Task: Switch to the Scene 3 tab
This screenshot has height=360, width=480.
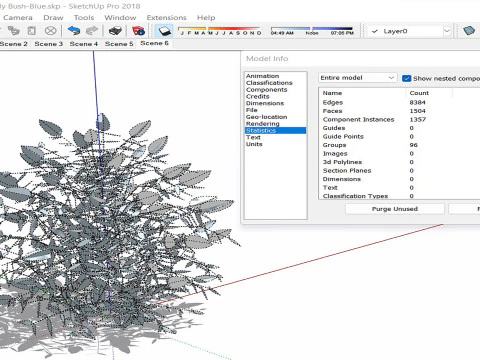Action: [48, 44]
